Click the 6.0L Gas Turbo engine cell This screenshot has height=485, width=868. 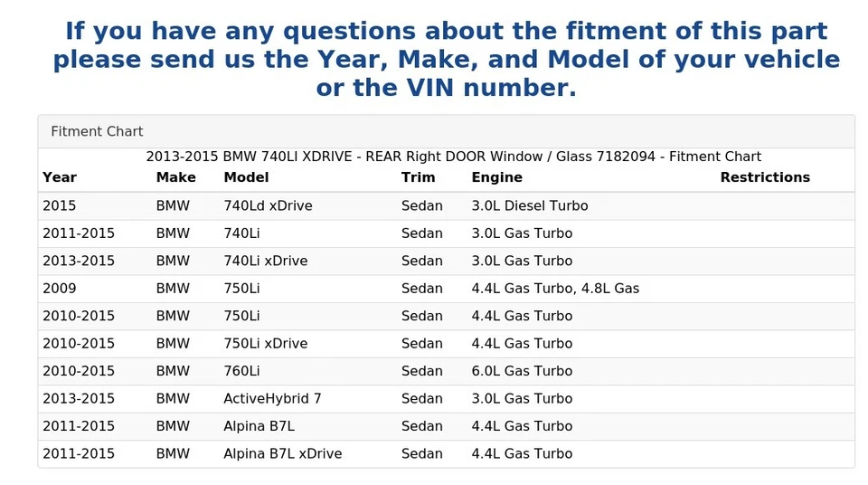(522, 371)
